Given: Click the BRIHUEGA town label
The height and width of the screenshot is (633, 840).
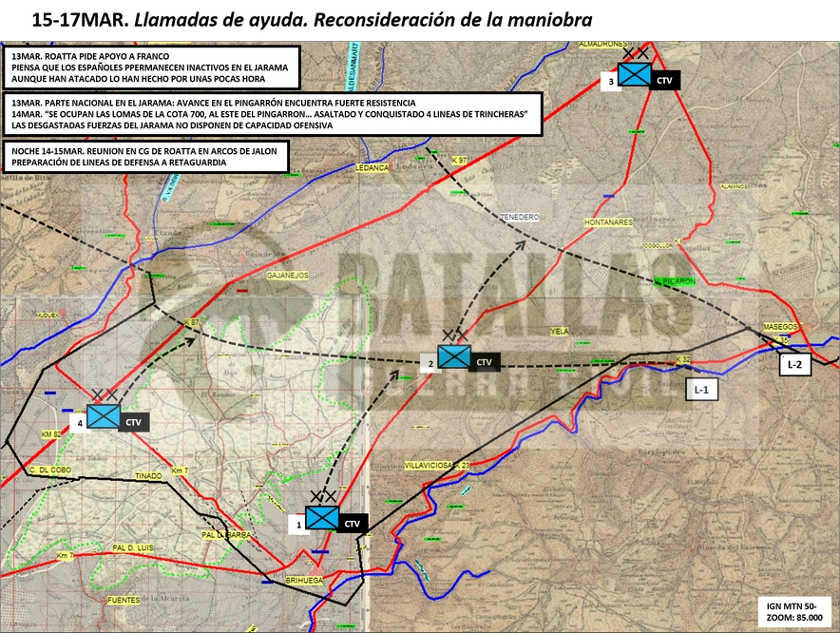Looking at the screenshot, I should (304, 580).
